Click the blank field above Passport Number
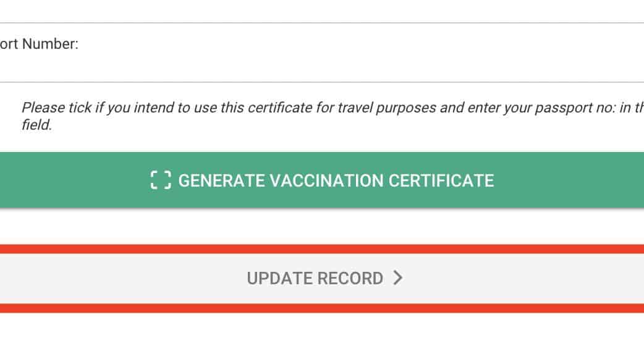 [322, 11]
